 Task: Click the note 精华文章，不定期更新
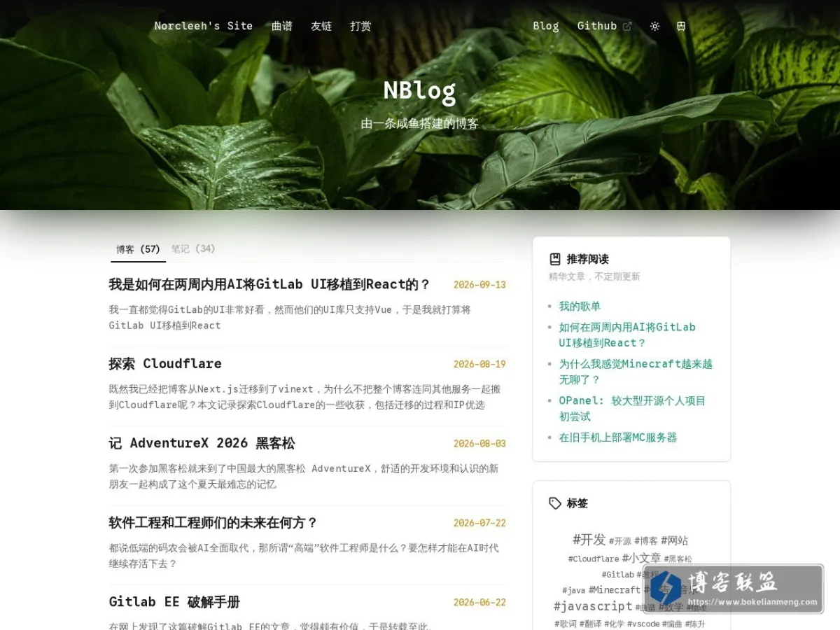tap(594, 276)
